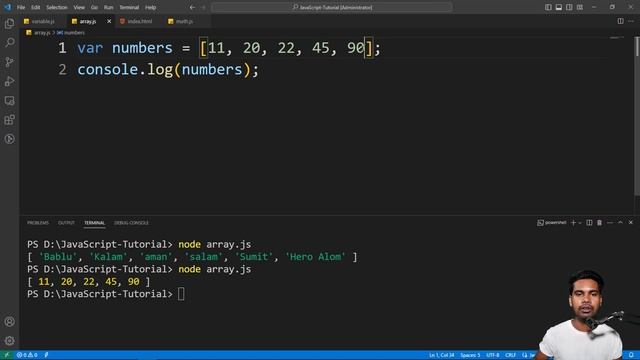Open the Edit menu

point(36,7)
